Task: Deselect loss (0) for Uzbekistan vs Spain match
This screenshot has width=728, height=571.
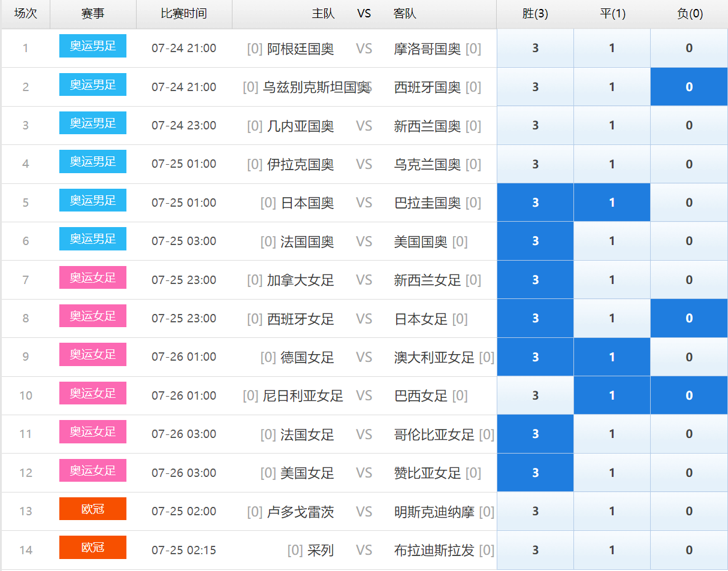Action: pos(689,87)
